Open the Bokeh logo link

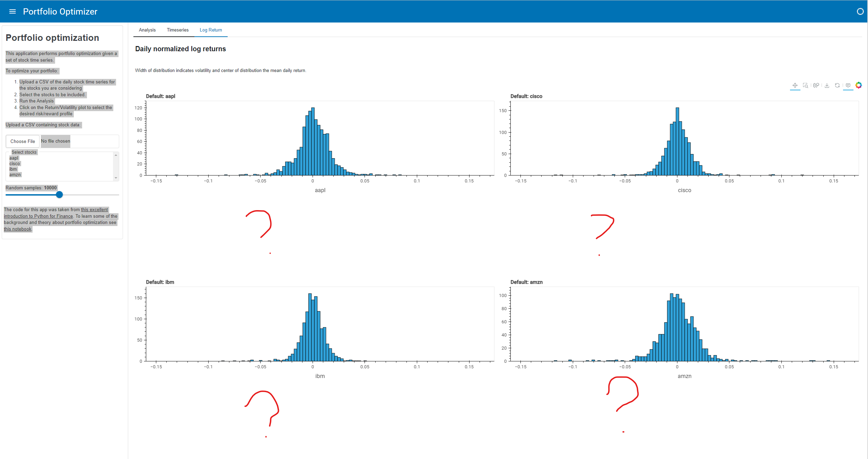coord(859,85)
